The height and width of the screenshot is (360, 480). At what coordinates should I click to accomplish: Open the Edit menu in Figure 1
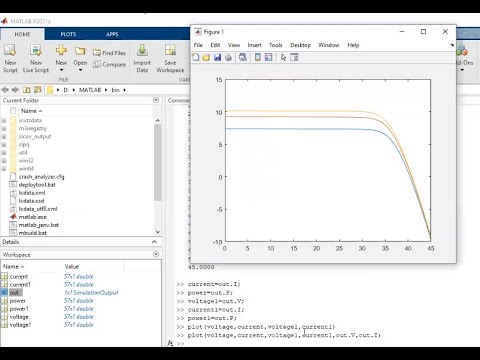click(x=215, y=45)
